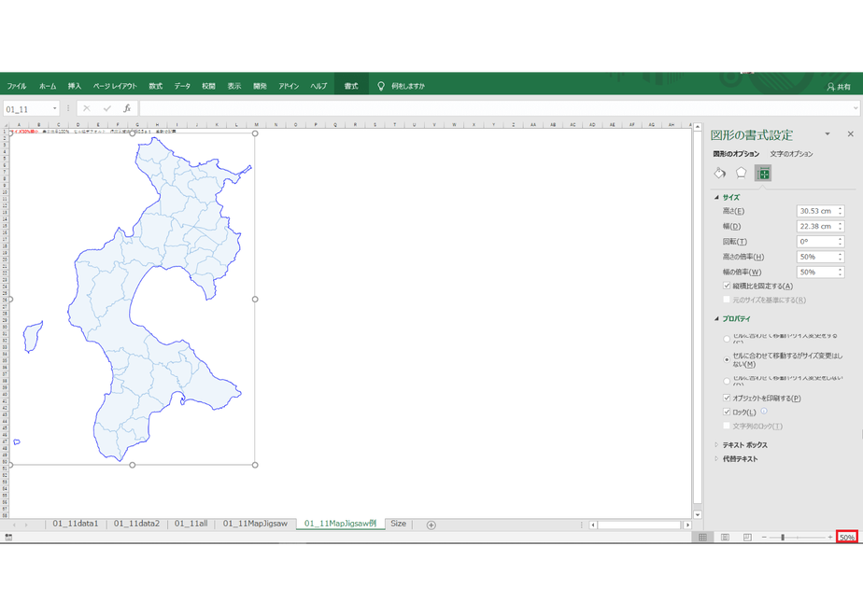The height and width of the screenshot is (616, 863).
Task: Click the formula bar enter checkmark icon
Action: pyautogui.click(x=106, y=108)
